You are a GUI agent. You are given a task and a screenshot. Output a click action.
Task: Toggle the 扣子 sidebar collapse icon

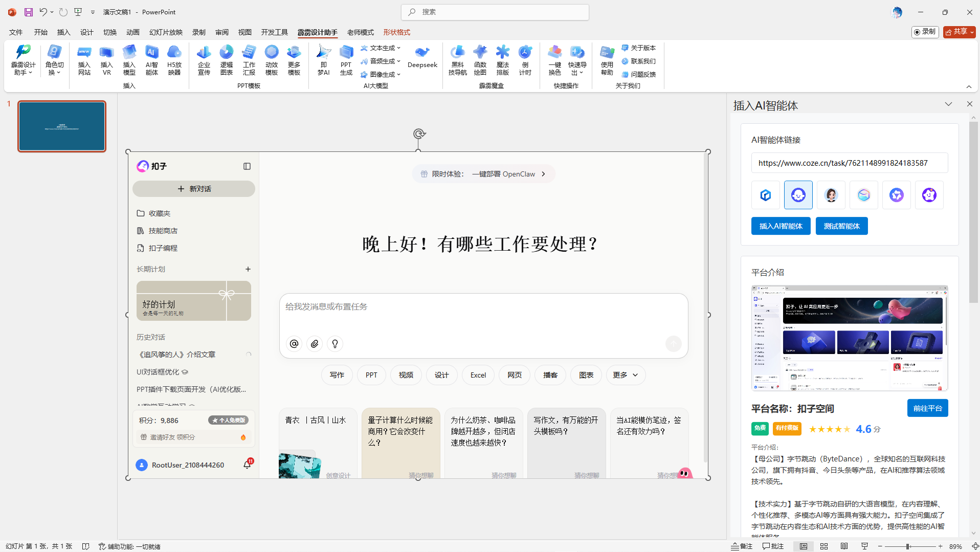click(x=247, y=166)
